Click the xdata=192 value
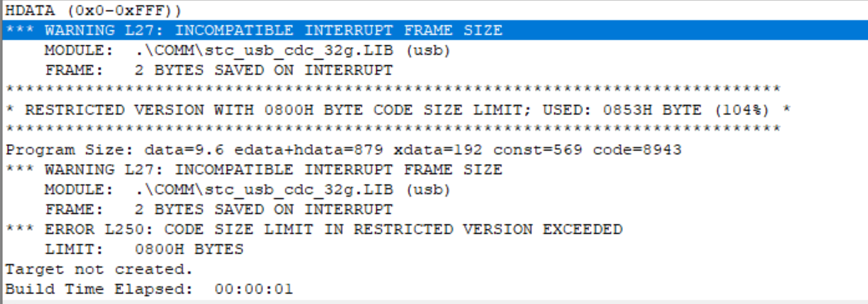Viewport: 868px width, 304px height. click(x=438, y=150)
